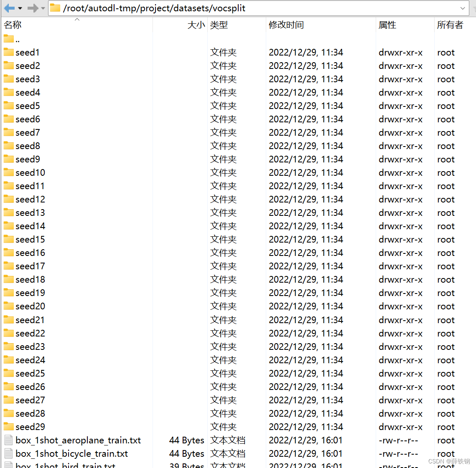Click the 44 Bytes size of aeroplane file
This screenshot has height=468, width=476.
click(x=187, y=440)
